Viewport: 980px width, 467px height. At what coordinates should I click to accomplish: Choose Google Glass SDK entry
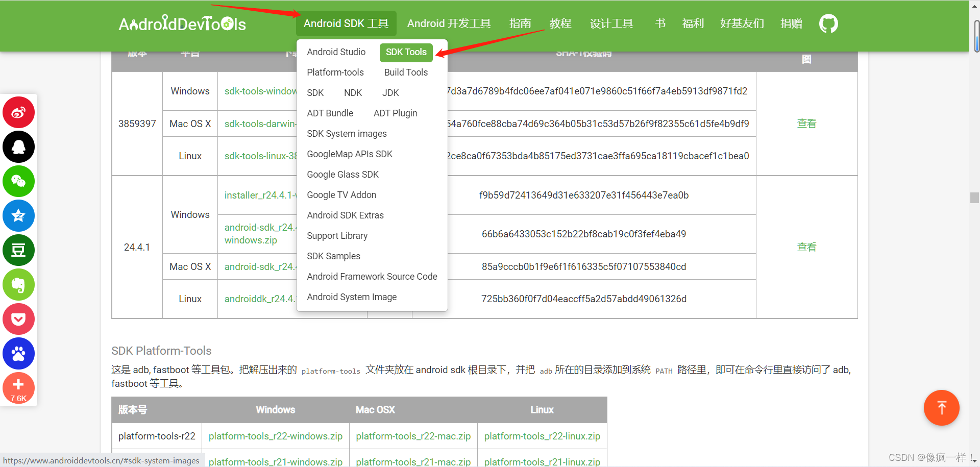pyautogui.click(x=343, y=175)
